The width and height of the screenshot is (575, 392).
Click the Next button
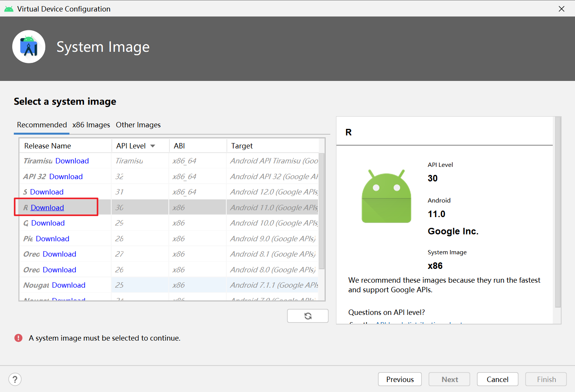coord(450,379)
